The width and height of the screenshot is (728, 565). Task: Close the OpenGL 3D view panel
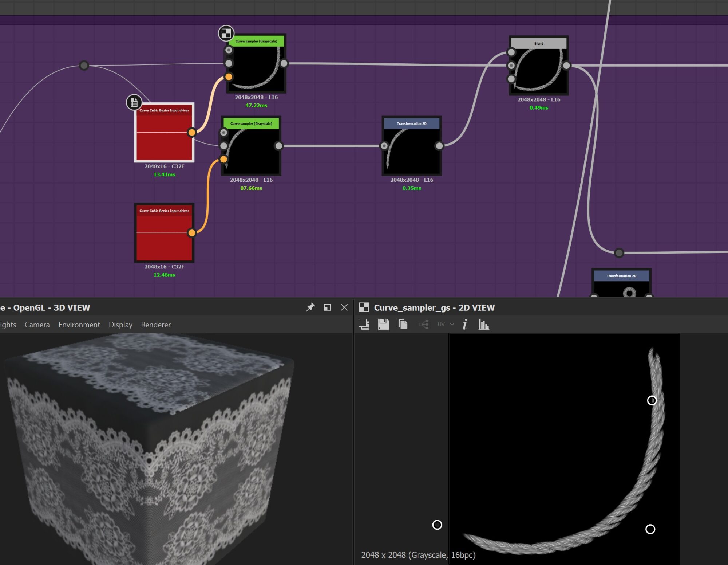[x=344, y=307]
